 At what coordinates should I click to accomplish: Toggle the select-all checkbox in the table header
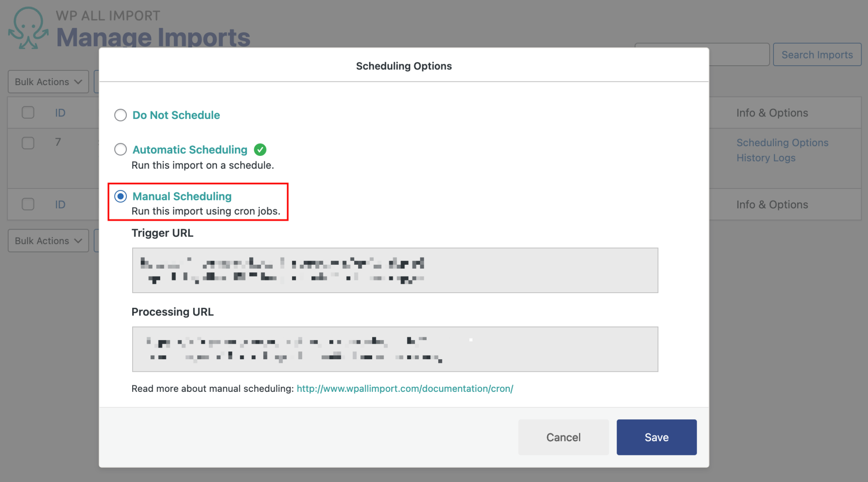[x=28, y=112]
